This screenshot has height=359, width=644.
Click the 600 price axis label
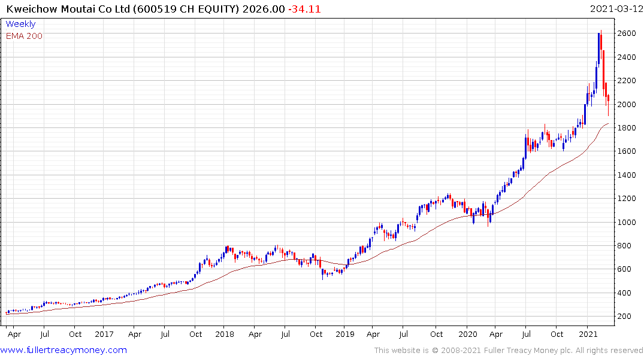pyautogui.click(x=624, y=269)
